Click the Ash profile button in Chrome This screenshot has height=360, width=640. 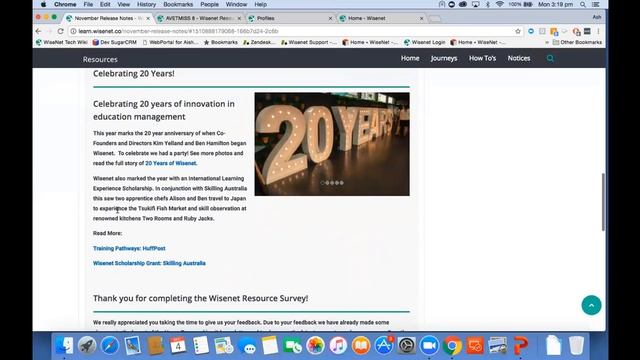pos(597,17)
